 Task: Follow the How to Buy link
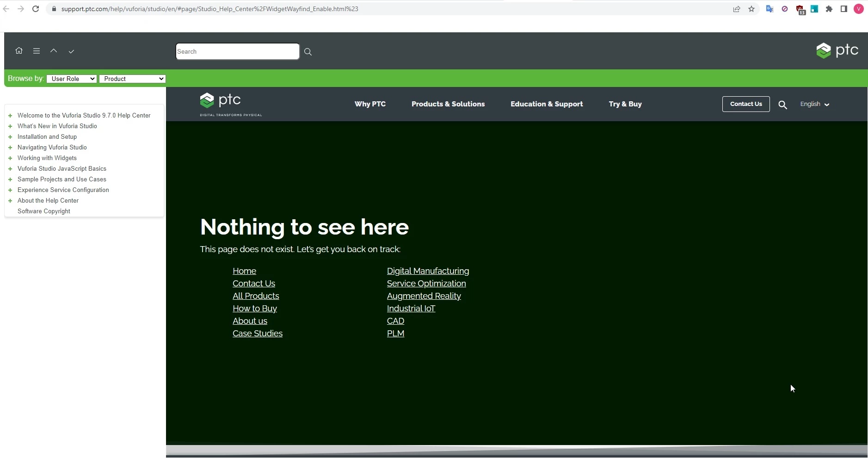click(x=255, y=309)
